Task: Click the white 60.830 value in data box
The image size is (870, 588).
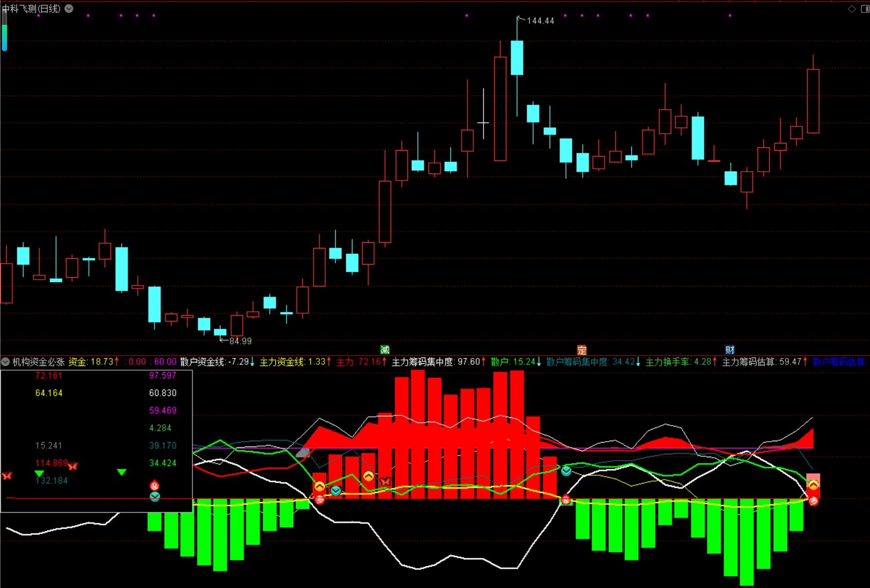Action: [162, 392]
